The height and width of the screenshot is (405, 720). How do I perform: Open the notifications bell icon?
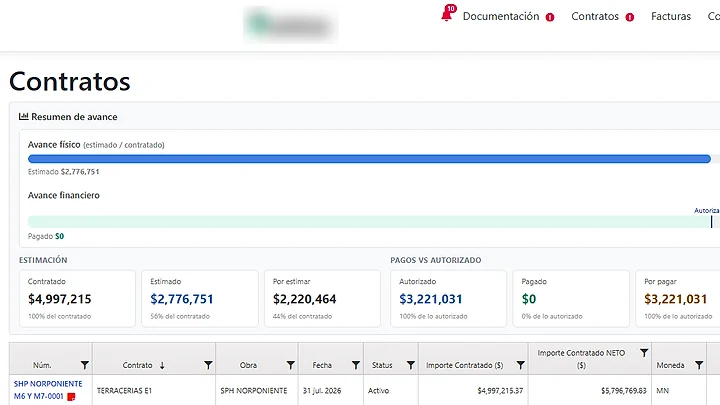[x=447, y=15]
